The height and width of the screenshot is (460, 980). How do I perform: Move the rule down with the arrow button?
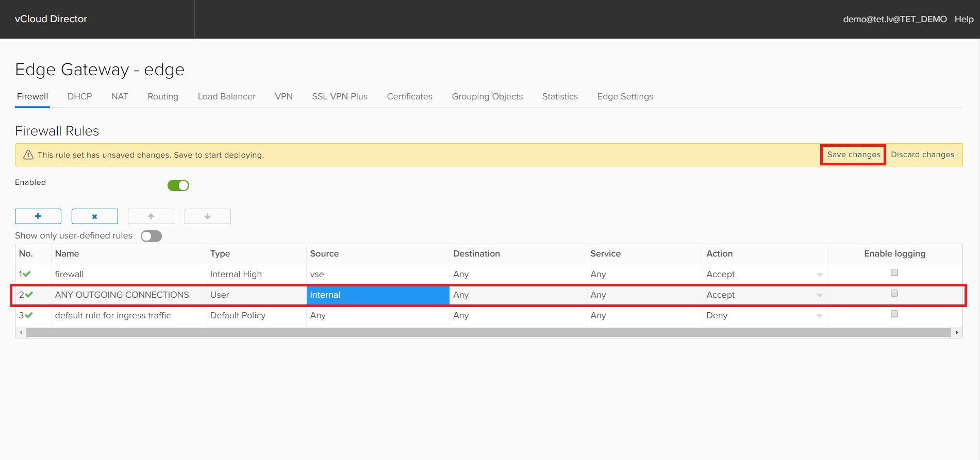[208, 216]
